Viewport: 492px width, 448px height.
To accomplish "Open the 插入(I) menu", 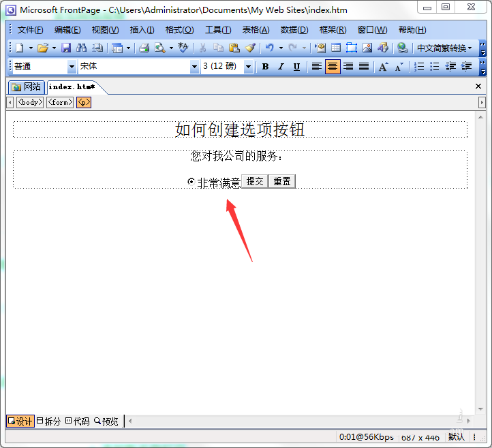I will (142, 30).
